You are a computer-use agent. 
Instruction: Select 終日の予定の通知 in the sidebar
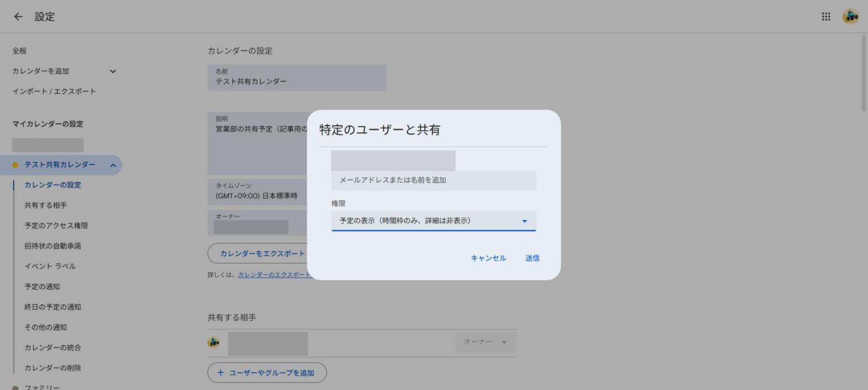click(x=53, y=307)
